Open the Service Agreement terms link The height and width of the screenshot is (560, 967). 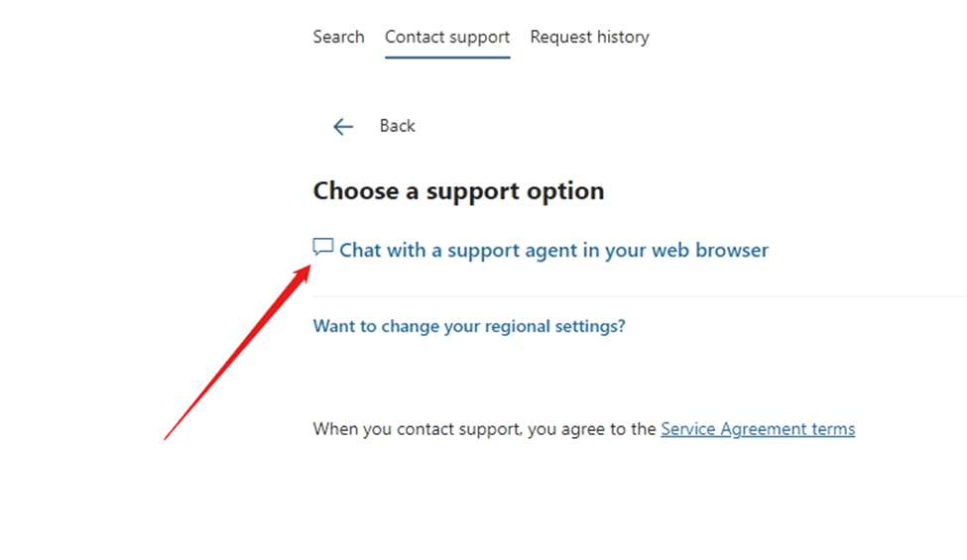pyautogui.click(x=758, y=429)
